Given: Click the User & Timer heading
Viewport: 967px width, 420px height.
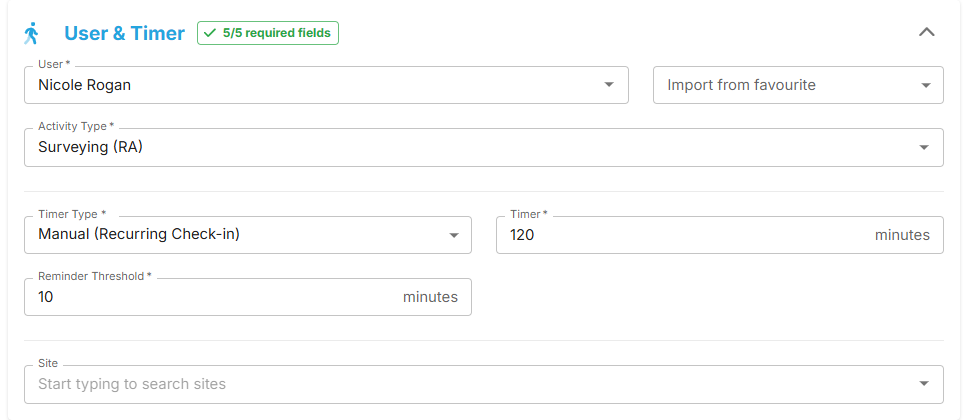Looking at the screenshot, I should 125,33.
